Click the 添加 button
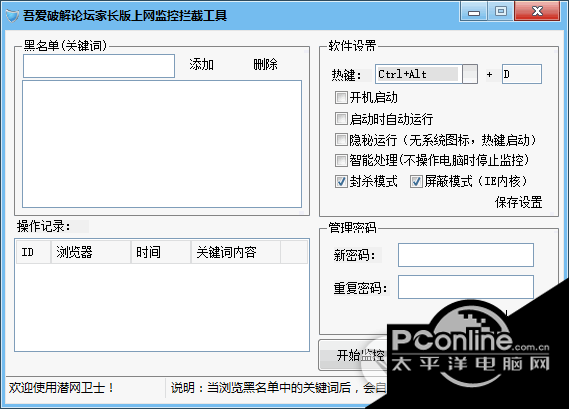 (201, 65)
